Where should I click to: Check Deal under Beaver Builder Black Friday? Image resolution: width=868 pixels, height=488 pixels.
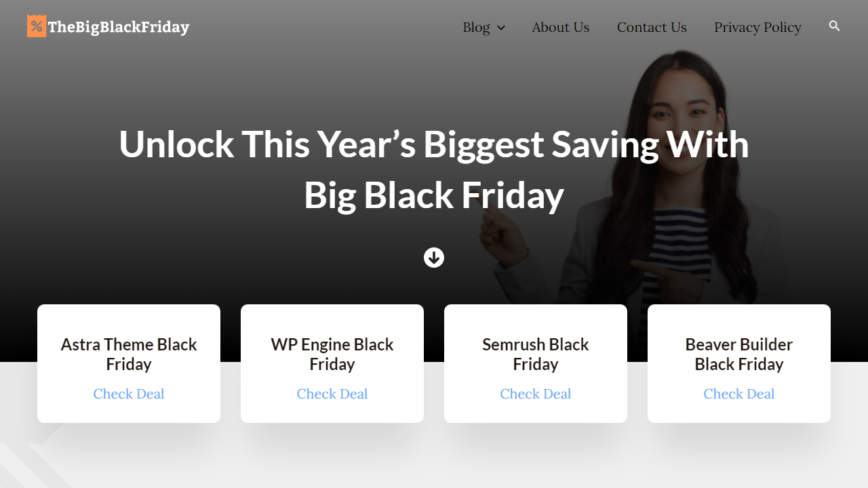pos(738,394)
